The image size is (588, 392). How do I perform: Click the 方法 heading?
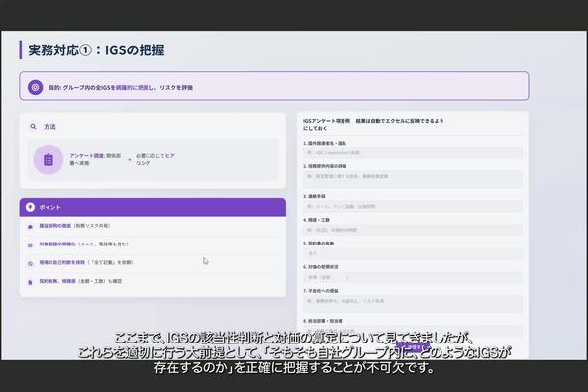(x=49, y=127)
